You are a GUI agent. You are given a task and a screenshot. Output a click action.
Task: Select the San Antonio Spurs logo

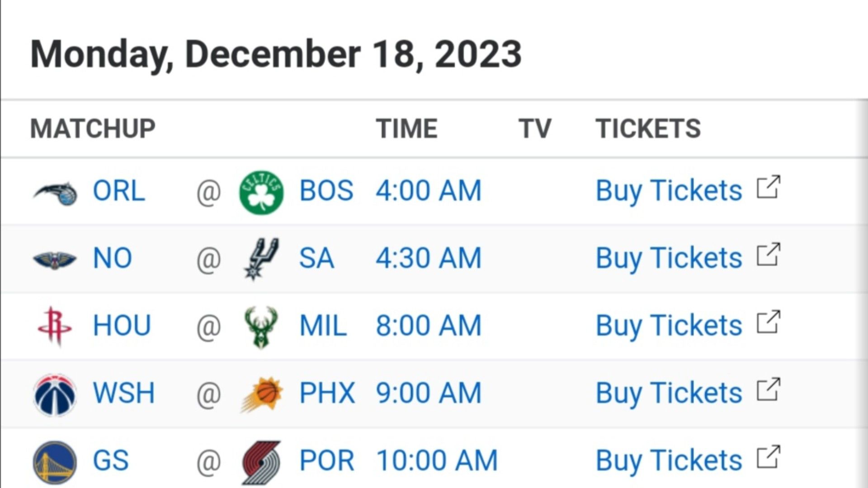point(261,259)
